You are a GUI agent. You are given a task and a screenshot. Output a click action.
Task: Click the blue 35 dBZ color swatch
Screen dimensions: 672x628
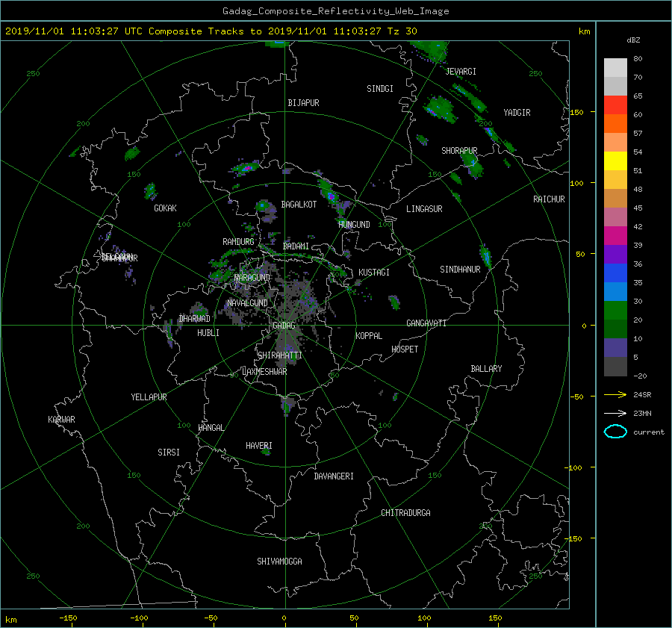(615, 273)
